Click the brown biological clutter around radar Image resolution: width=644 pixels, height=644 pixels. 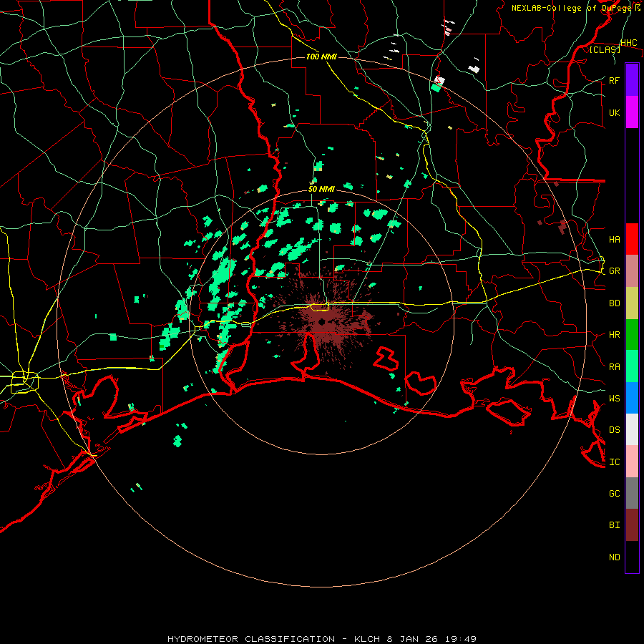tap(324, 321)
